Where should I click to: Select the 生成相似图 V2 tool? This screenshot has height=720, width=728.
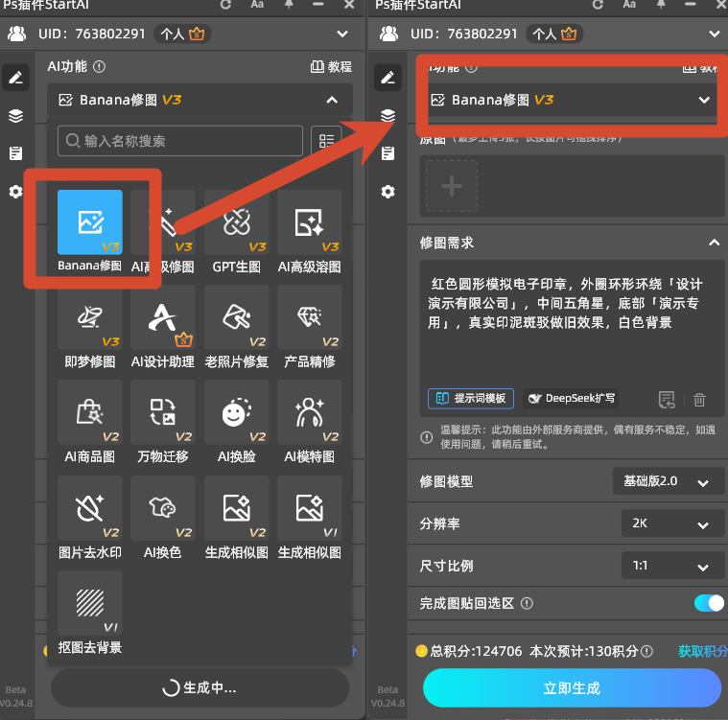(236, 508)
